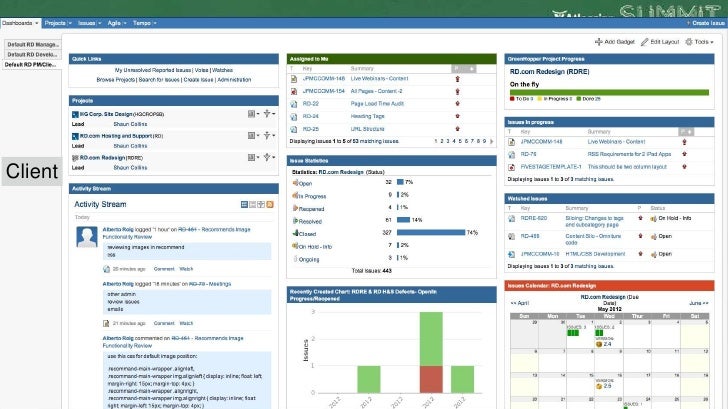Click the version 2.4 icon in the calendar
The width and height of the screenshot is (728, 409).
(x=599, y=344)
